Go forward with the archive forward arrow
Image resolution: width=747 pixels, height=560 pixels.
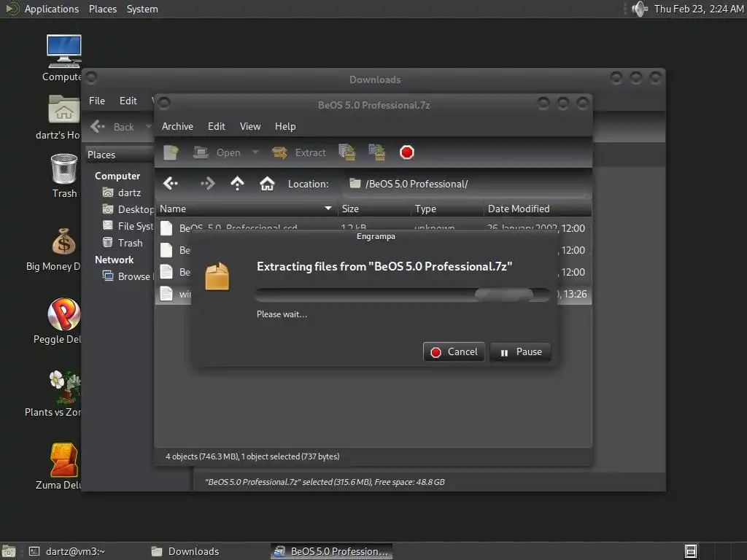[208, 183]
